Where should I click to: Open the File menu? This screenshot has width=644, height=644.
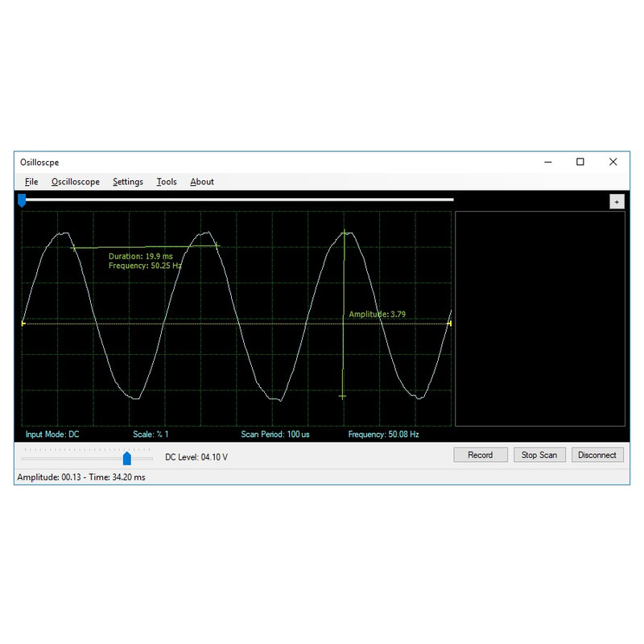(31, 182)
